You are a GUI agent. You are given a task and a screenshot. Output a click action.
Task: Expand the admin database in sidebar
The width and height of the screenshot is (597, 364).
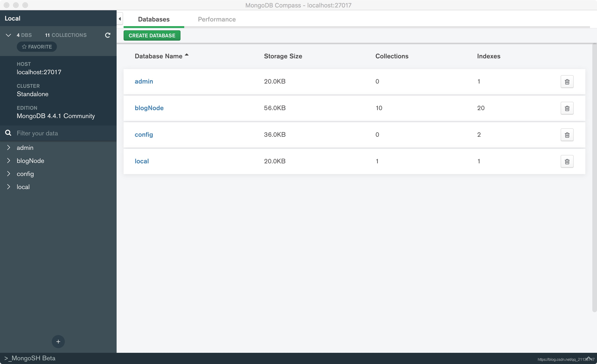[9, 148]
